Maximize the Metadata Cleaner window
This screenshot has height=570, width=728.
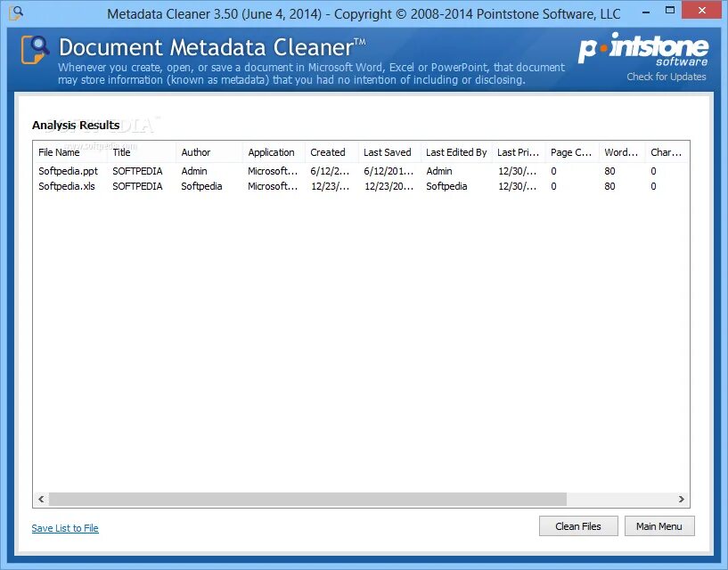tap(669, 10)
